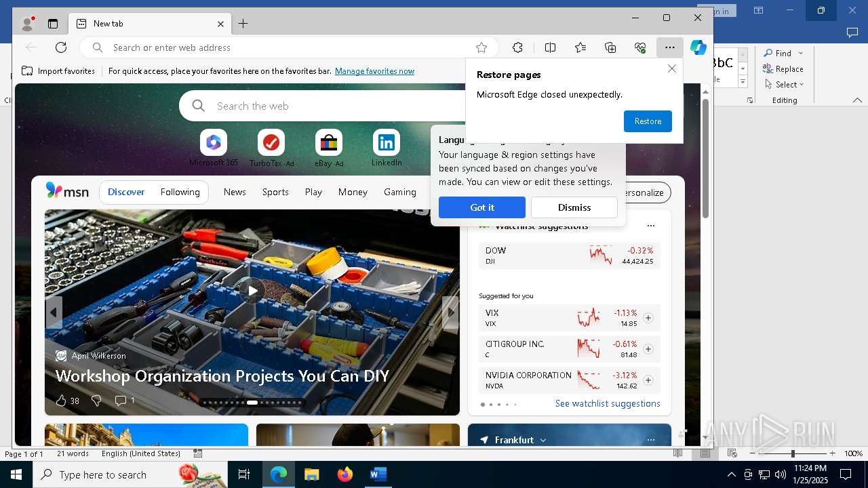Screen dimensions: 868x488
Task: Click Replace in Word ribbon
Action: click(x=783, y=69)
